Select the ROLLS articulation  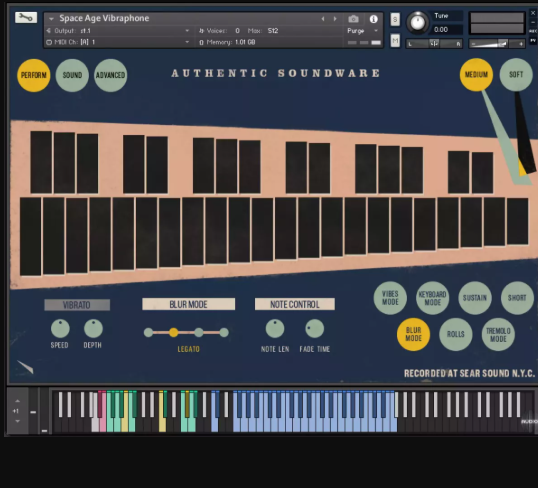(456, 334)
